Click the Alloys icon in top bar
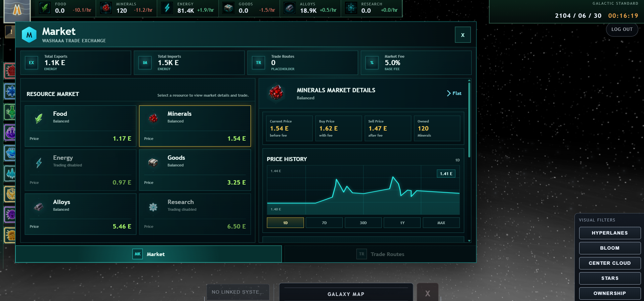 click(290, 7)
